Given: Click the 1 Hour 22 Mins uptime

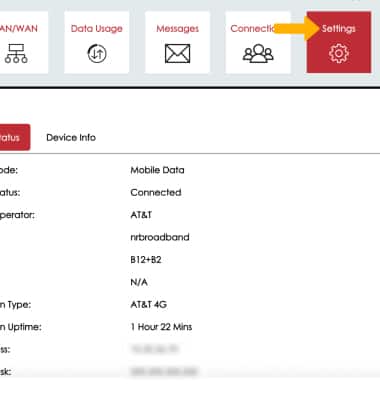Looking at the screenshot, I should pos(161,327).
